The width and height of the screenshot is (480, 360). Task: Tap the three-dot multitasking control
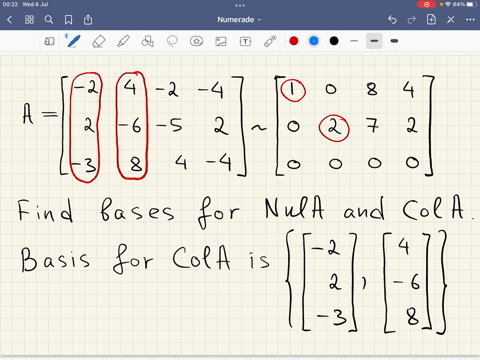[240, 5]
